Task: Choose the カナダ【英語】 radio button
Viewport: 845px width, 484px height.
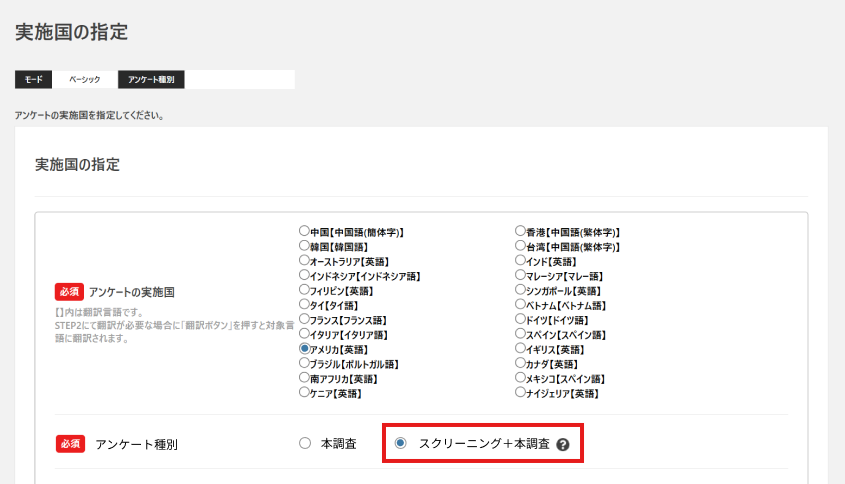Action: 520,364
